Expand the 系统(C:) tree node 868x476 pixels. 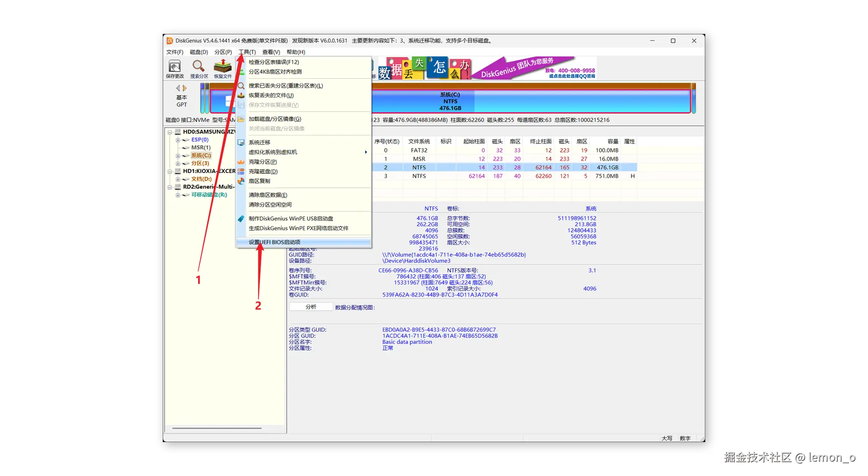pyautogui.click(x=178, y=156)
